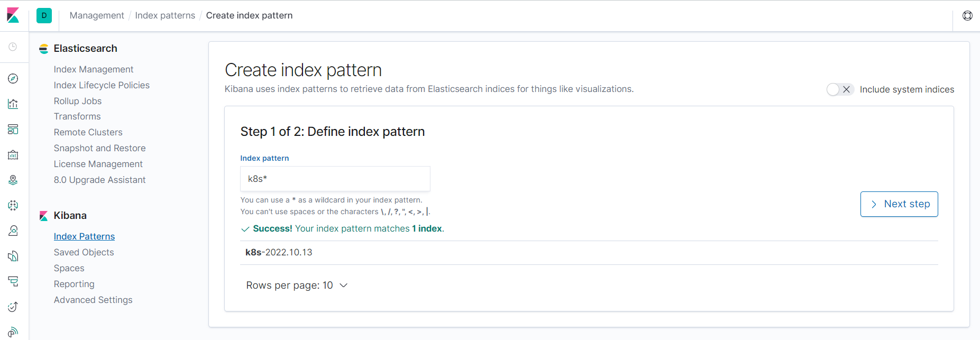Open Uptime from the side navigation
The width and height of the screenshot is (980, 340).
13,307
